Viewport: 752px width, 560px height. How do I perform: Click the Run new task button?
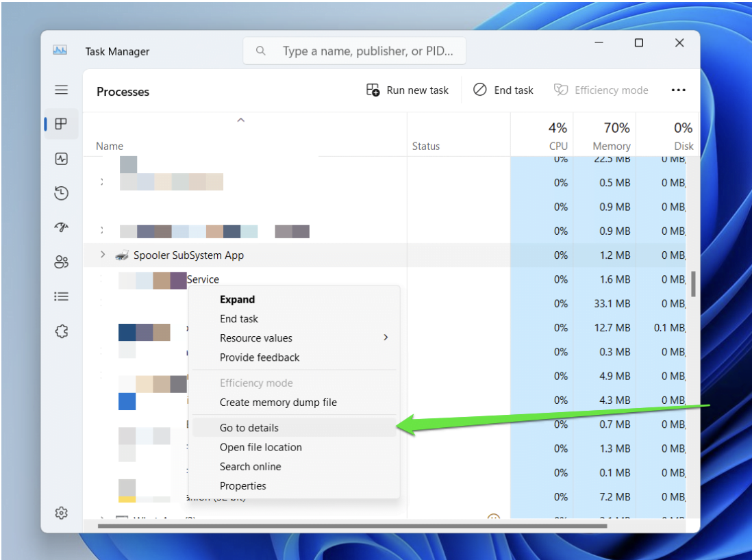tap(408, 90)
